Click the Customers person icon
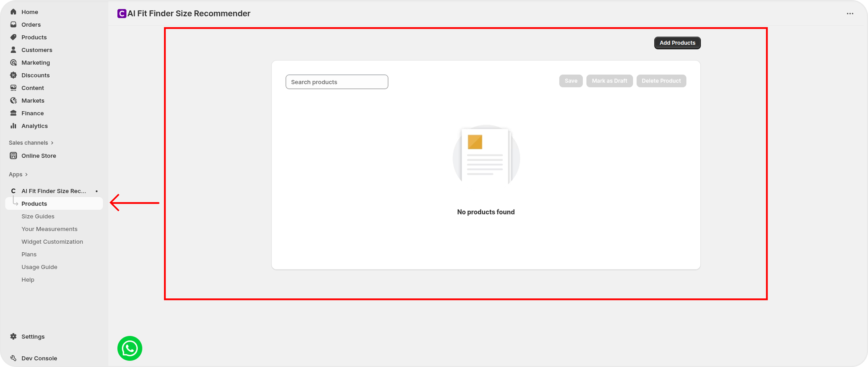Viewport: 868px width, 367px height. click(14, 50)
